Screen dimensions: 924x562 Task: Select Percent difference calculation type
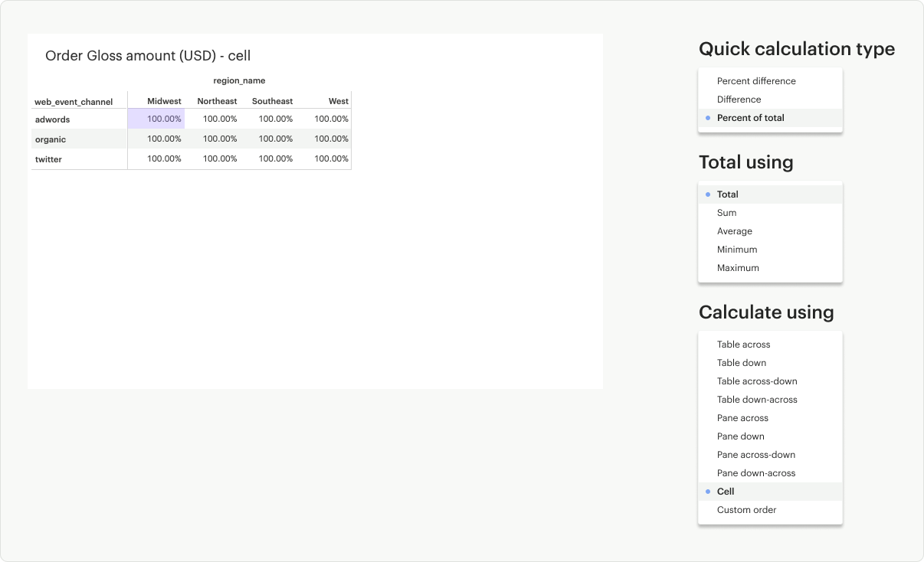tap(755, 81)
